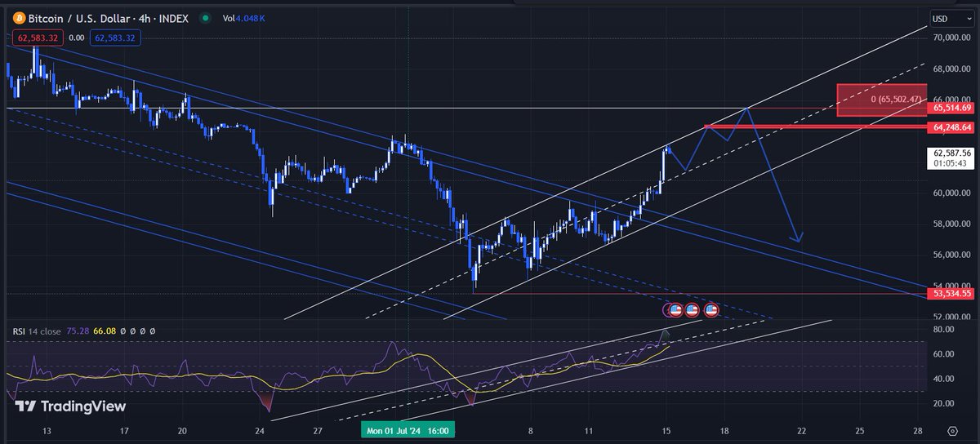Click the spread value 0.00 between prices
Image resolution: width=980 pixels, height=444 pixels.
[x=77, y=38]
